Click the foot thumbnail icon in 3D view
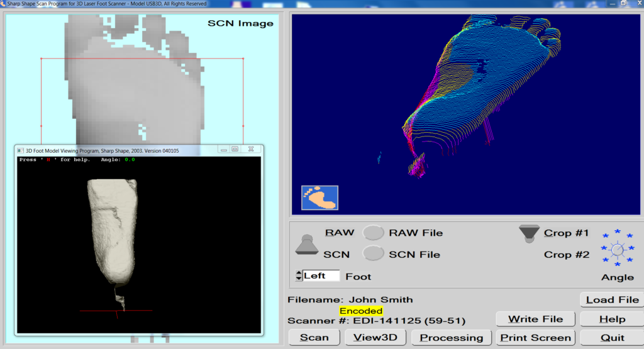 pyautogui.click(x=319, y=197)
